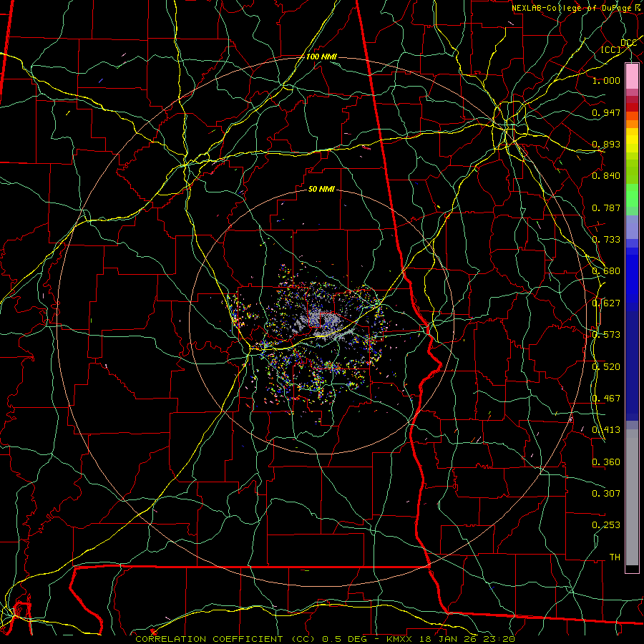Image resolution: width=644 pixels, height=644 pixels.
Task: Click the 0.893 legend value
Action: coord(606,144)
